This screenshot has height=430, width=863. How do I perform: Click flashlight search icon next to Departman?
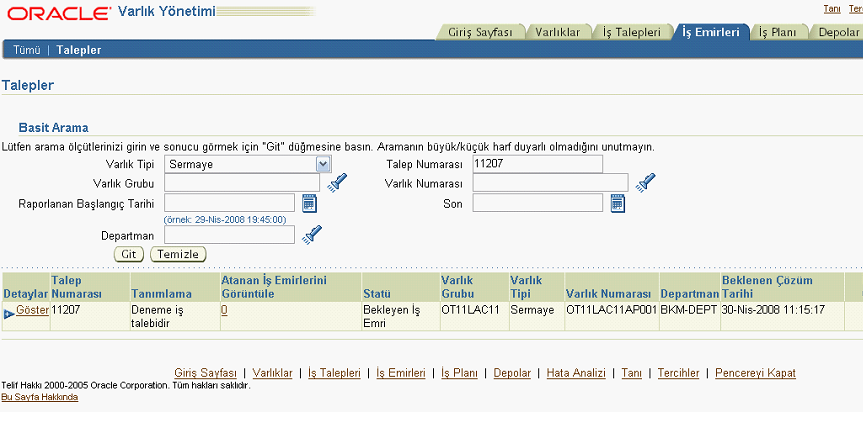coord(313,234)
